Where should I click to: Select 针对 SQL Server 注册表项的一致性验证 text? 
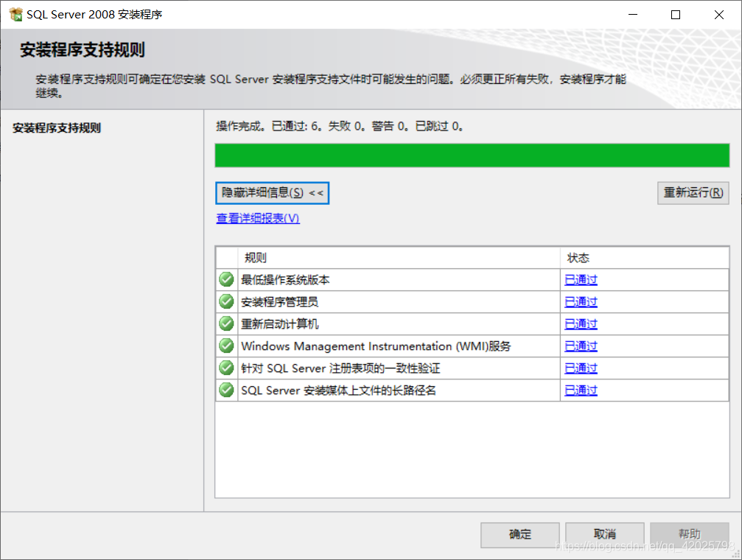pyautogui.click(x=340, y=368)
